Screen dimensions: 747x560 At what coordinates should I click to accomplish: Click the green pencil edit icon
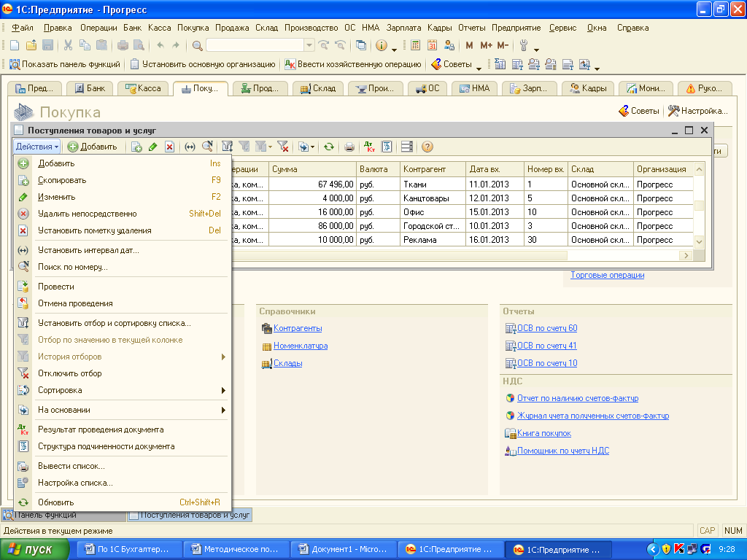pos(153,147)
